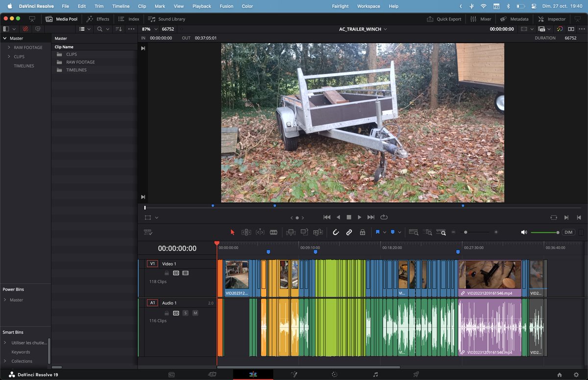588x380 pixels.
Task: Lock the Video 1 track
Action: [167, 273]
